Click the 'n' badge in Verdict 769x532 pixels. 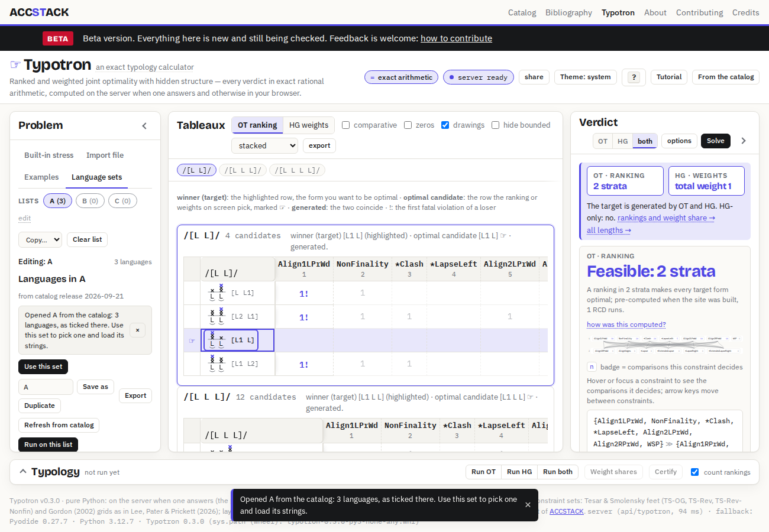[x=592, y=366]
